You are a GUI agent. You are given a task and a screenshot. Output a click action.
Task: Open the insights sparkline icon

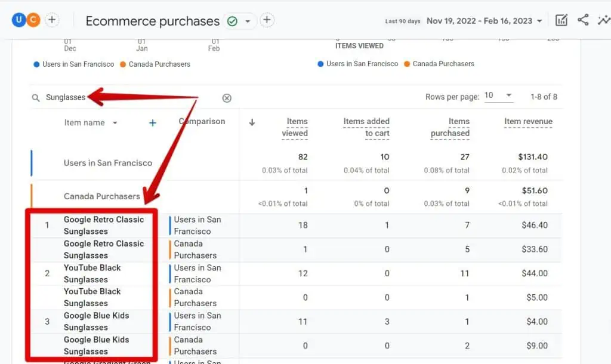[603, 20]
